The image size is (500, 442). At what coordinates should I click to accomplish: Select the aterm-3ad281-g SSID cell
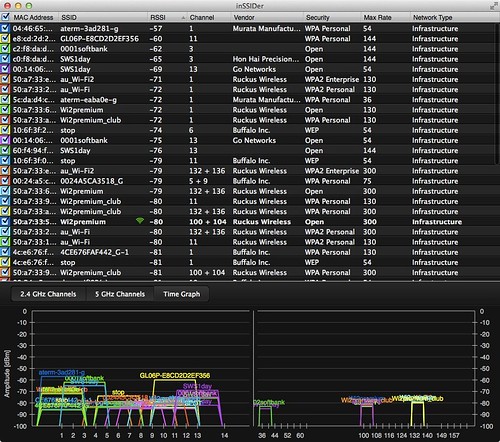click(89, 28)
